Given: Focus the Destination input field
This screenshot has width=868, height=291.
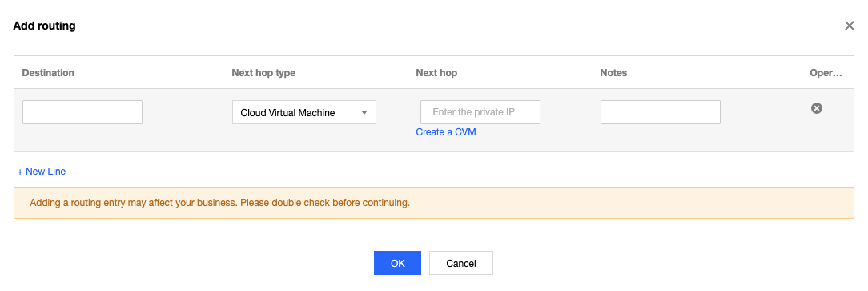Looking at the screenshot, I should coord(82,112).
